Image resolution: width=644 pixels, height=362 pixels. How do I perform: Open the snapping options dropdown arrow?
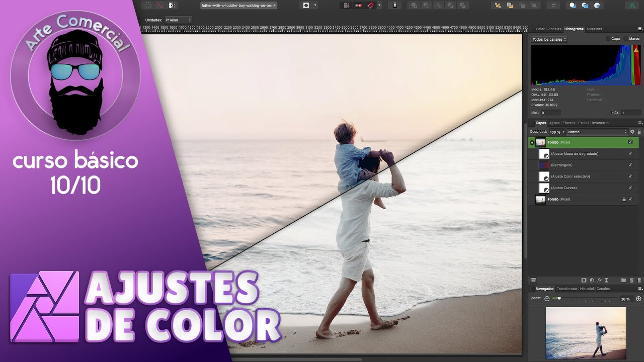(x=379, y=5)
